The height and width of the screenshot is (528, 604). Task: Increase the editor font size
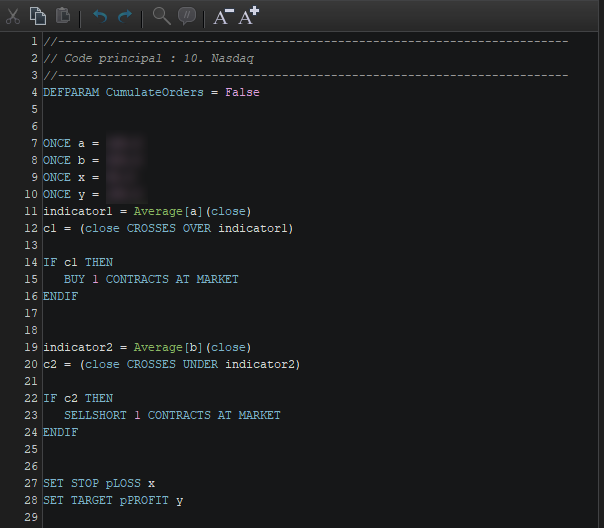click(x=249, y=15)
